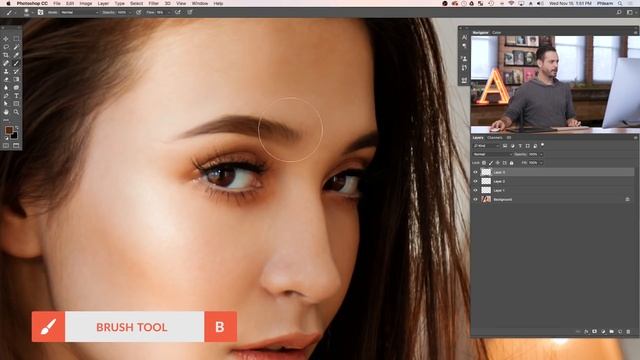Swap foreground and background colors

point(16,128)
